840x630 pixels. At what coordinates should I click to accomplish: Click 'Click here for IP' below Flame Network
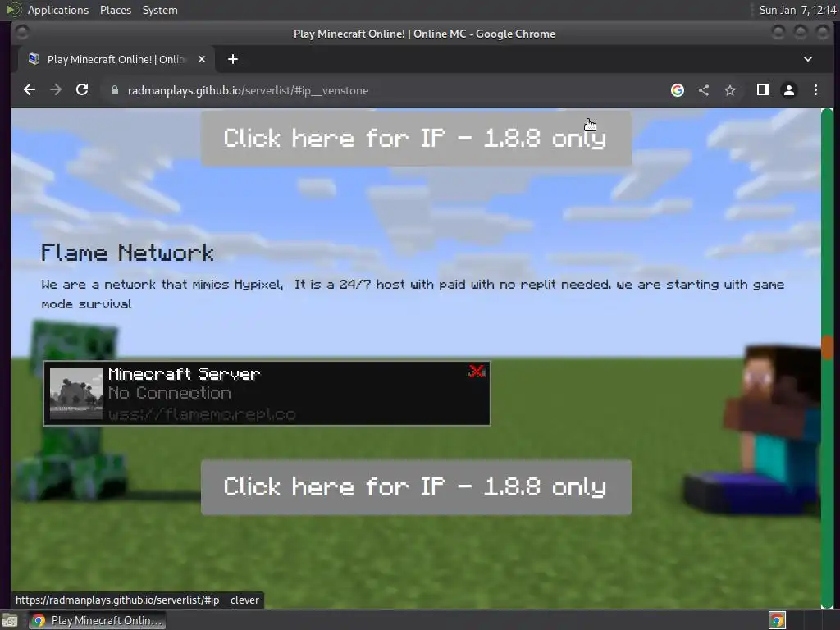click(416, 487)
